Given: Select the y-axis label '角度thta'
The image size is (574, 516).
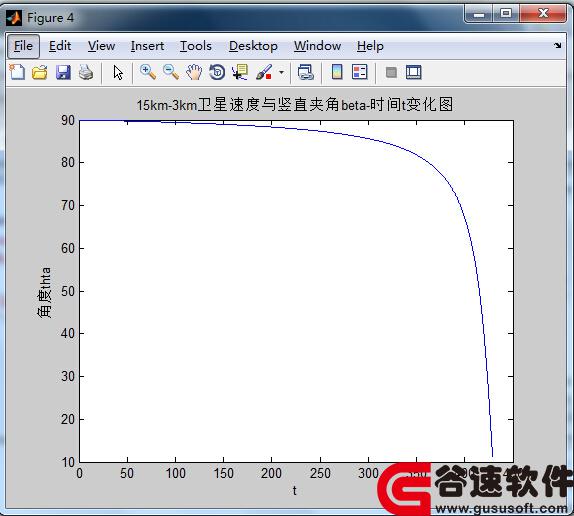Looking at the screenshot, I should 45,293.
